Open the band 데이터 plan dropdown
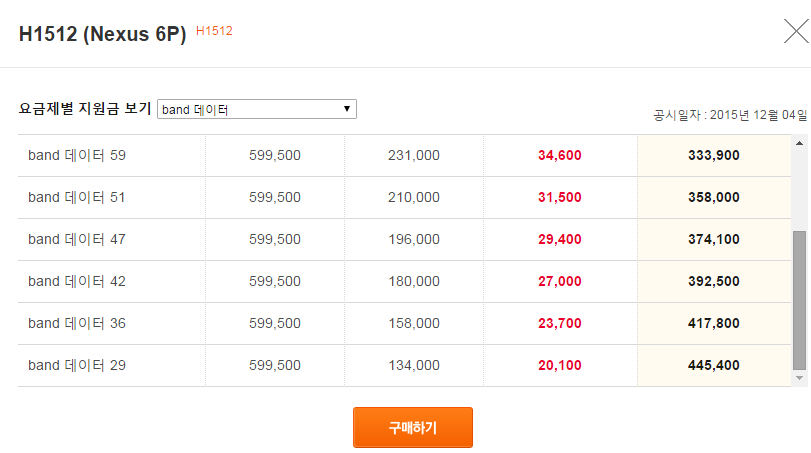Viewport: 811px width, 453px height. click(x=257, y=109)
